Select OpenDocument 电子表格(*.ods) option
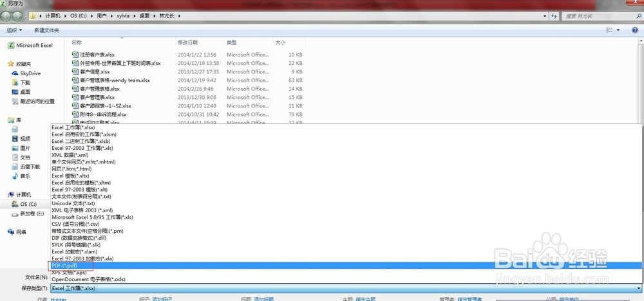Image resolution: width=644 pixels, height=301 pixels. (346, 279)
